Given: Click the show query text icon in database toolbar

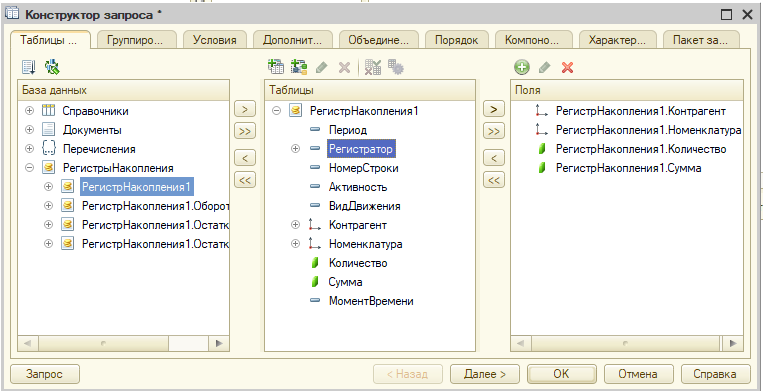Looking at the screenshot, I should click(29, 67).
